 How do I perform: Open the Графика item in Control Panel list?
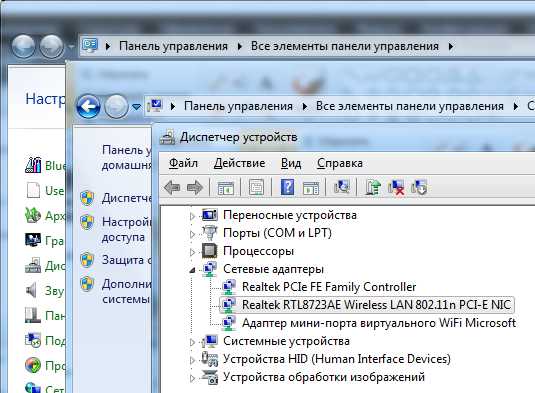tap(45, 241)
